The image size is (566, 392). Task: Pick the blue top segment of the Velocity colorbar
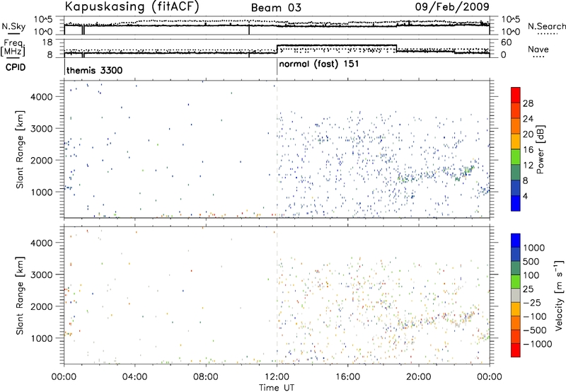(516, 241)
